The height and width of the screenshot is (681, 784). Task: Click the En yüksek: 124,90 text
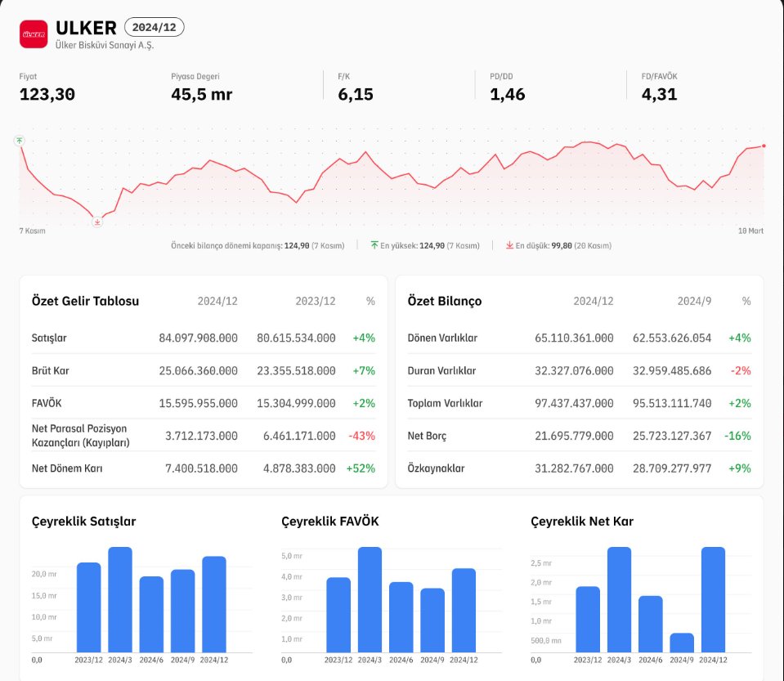pyautogui.click(x=430, y=245)
